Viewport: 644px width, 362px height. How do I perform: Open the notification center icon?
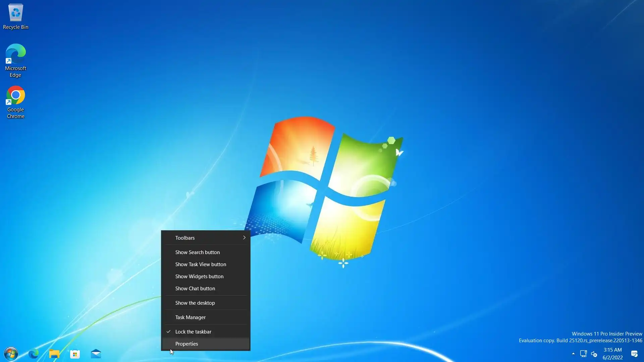tap(634, 354)
